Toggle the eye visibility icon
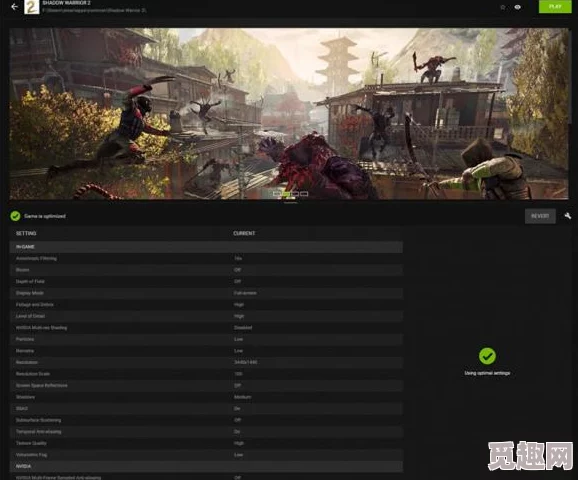Image resolution: width=578 pixels, height=480 pixels. 518,7
